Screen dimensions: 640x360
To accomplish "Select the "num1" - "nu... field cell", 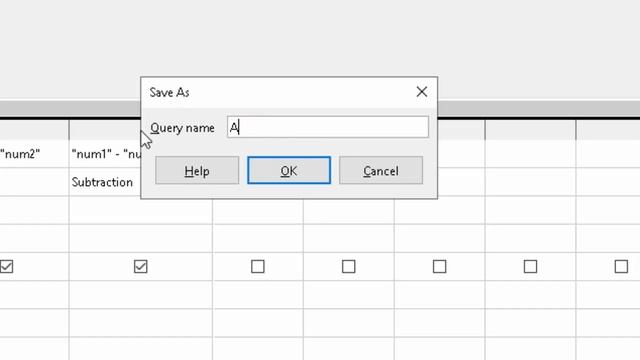I will tap(105, 154).
